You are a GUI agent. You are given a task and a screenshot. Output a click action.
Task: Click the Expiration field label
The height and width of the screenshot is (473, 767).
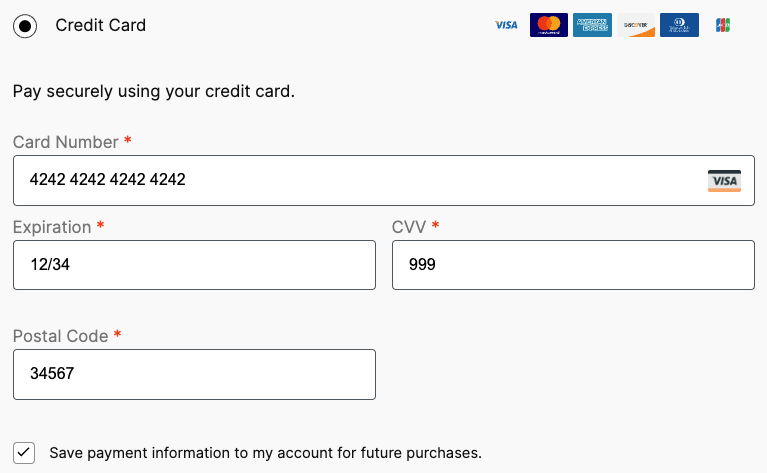pos(52,227)
